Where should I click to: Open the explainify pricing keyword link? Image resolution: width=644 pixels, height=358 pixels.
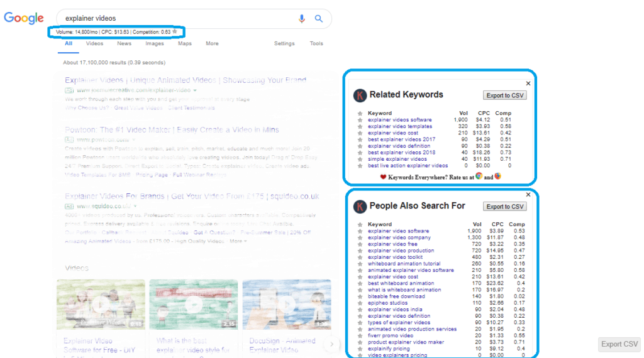pyautogui.click(x=389, y=349)
